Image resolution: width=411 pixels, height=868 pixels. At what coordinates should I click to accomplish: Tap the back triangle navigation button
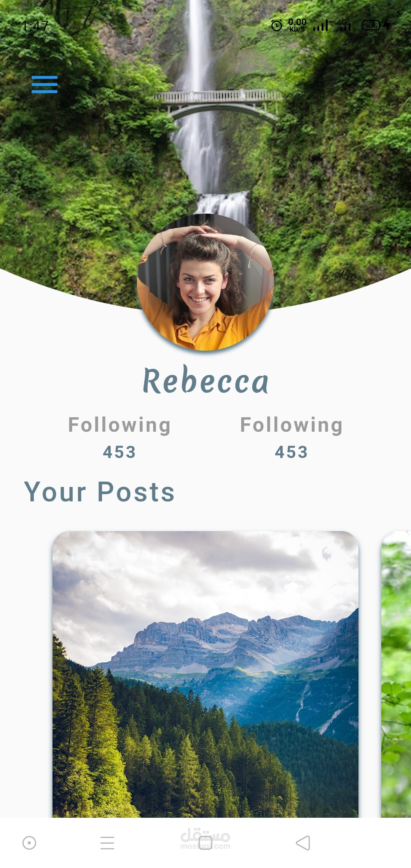303,843
